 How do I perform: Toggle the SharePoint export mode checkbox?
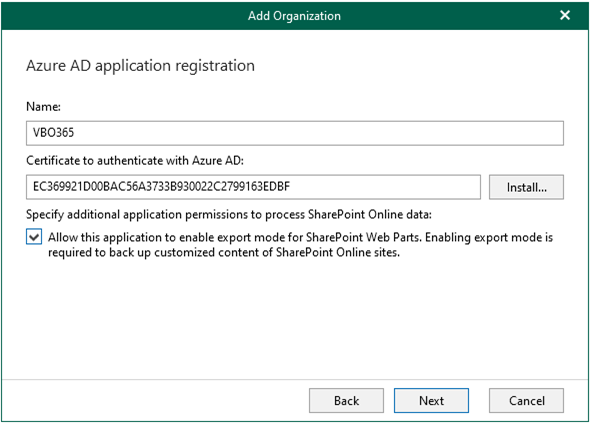(x=34, y=237)
